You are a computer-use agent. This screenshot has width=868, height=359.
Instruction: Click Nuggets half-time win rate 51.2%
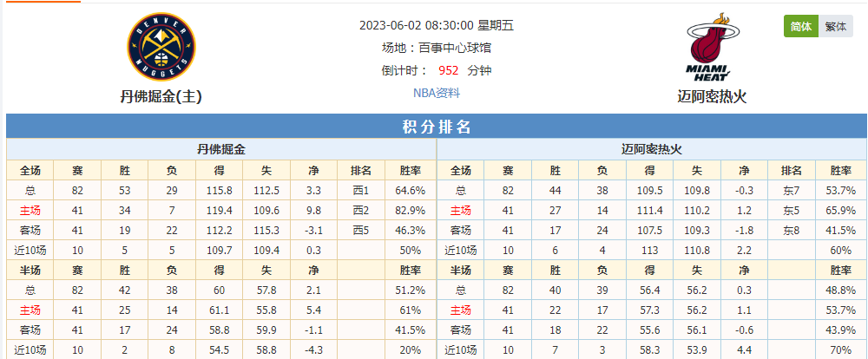pos(411,290)
